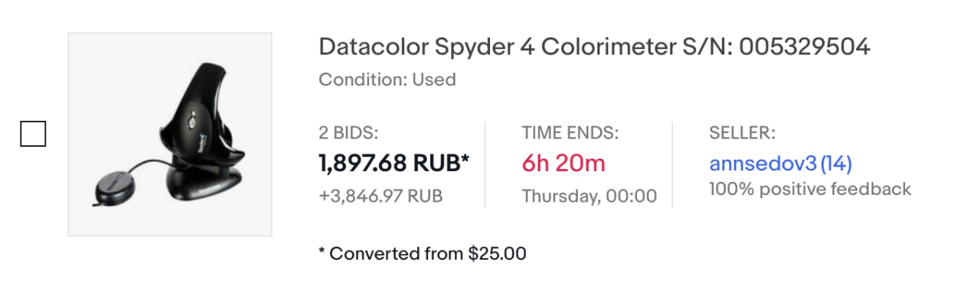
Task: Open the Datacolor Spyder 4 product thumbnail
Action: click(170, 134)
